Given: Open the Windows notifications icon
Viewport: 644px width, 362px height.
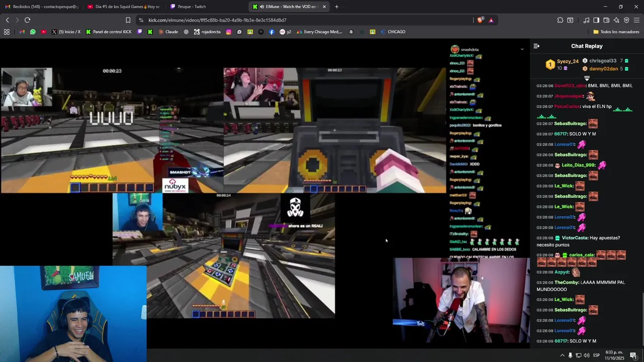Looking at the screenshot, I should (633, 355).
